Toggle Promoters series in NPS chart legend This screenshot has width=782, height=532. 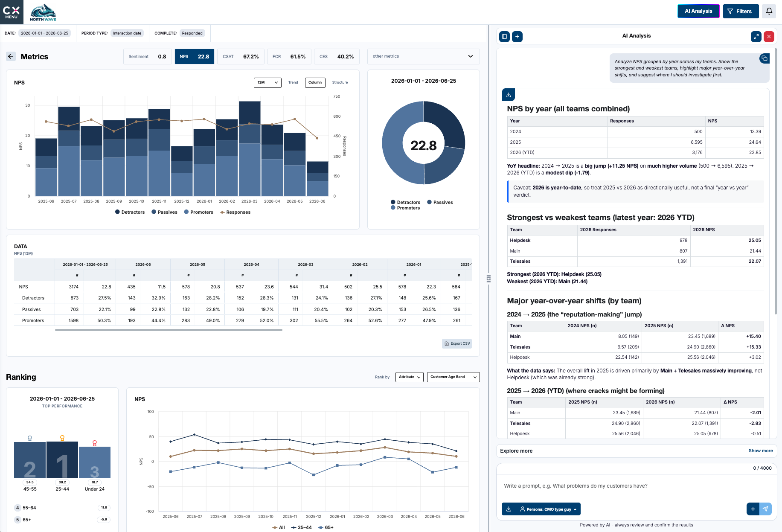pyautogui.click(x=198, y=212)
